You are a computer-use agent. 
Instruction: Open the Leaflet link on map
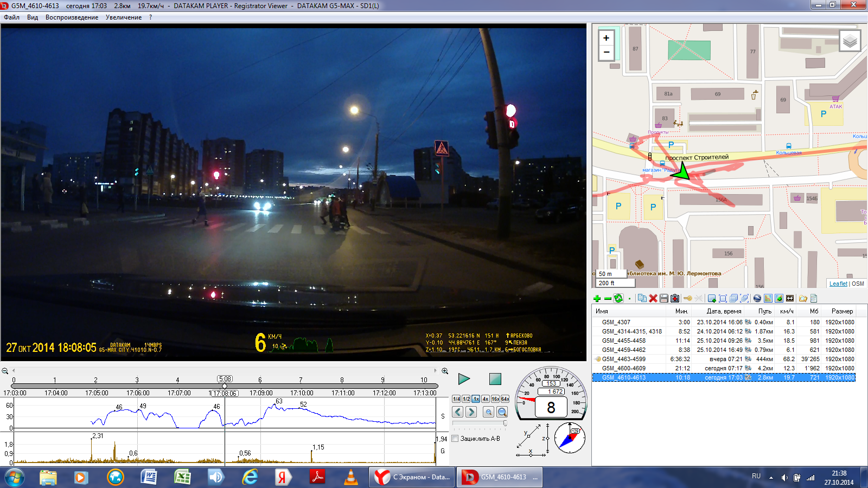(838, 284)
